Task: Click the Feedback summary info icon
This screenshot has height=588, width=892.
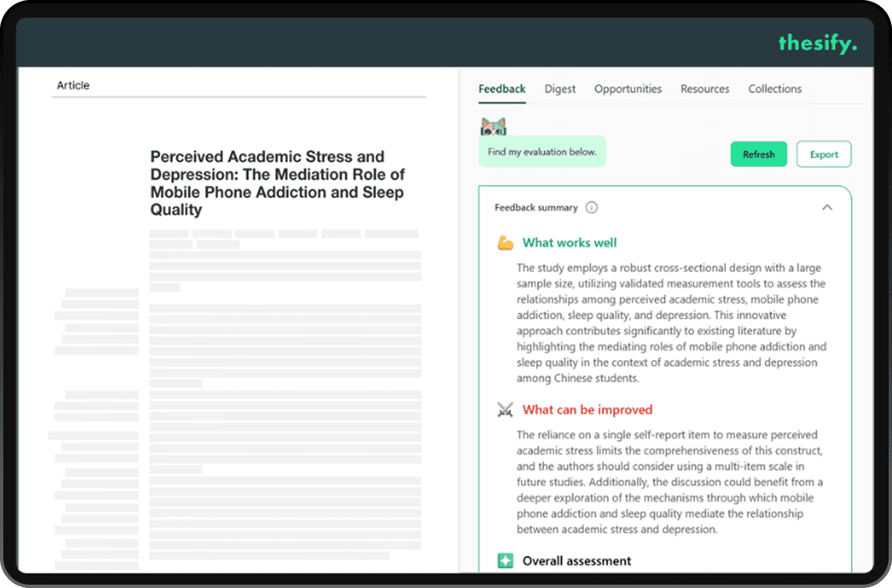Action: pos(591,208)
